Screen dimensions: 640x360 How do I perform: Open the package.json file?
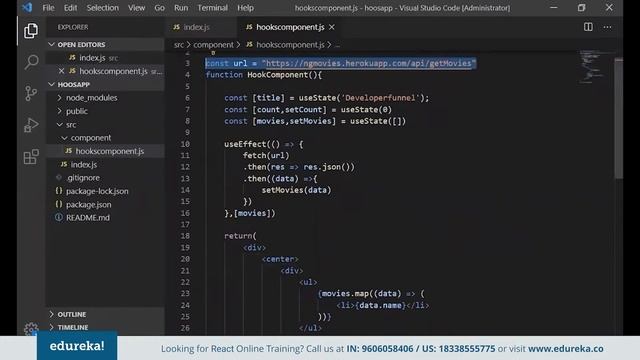pyautogui.click(x=105, y=204)
